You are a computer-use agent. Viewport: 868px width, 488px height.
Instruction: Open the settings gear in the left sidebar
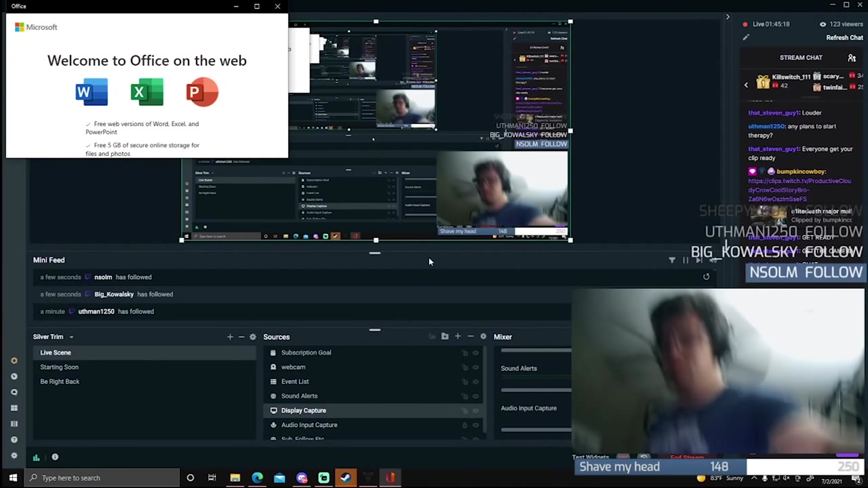[14, 455]
